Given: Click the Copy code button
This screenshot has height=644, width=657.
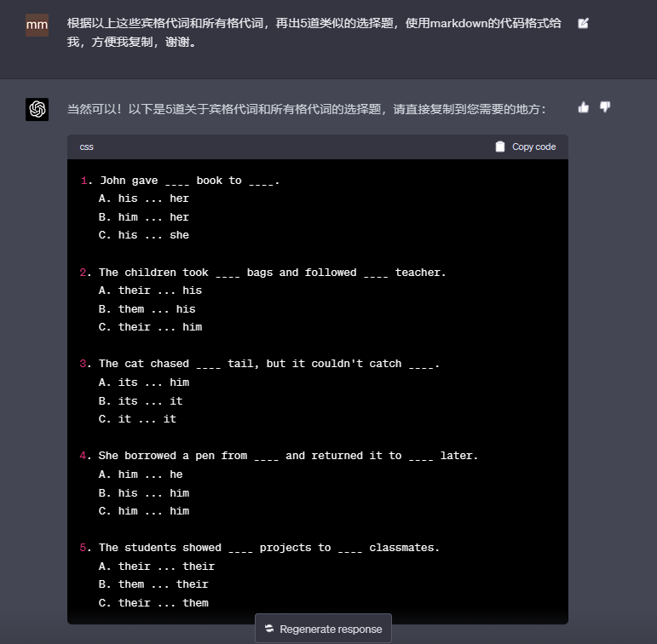Looking at the screenshot, I should pos(526,147).
